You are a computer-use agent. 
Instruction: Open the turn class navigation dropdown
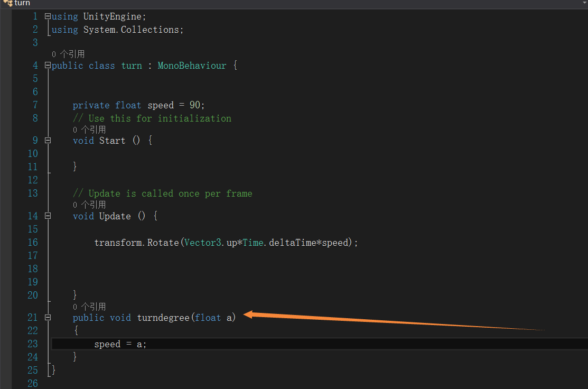coord(293,3)
